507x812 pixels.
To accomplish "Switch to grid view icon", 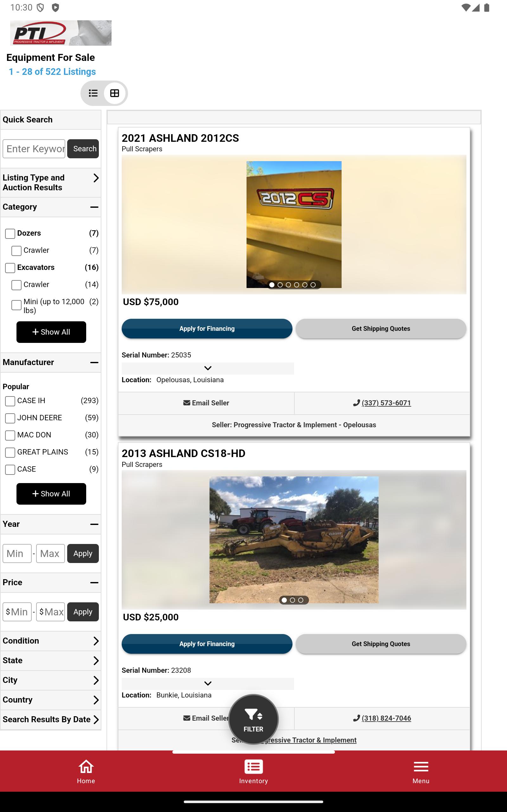I will click(115, 93).
